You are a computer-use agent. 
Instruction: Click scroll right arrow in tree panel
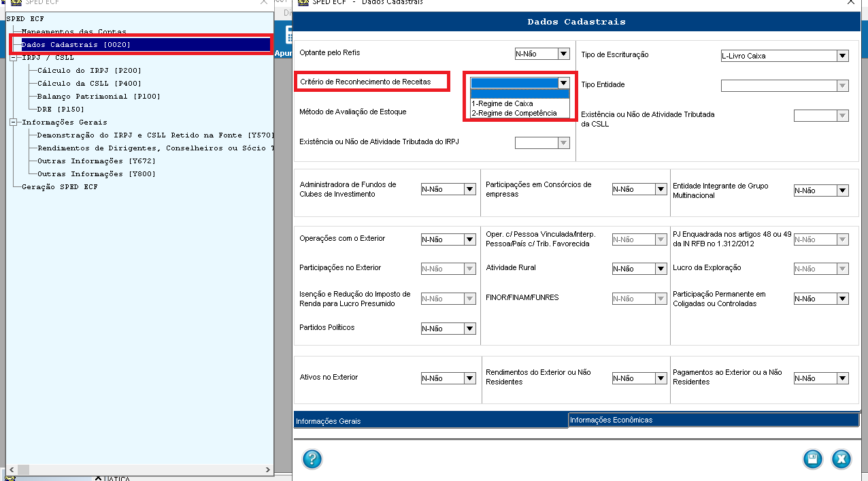click(267, 469)
